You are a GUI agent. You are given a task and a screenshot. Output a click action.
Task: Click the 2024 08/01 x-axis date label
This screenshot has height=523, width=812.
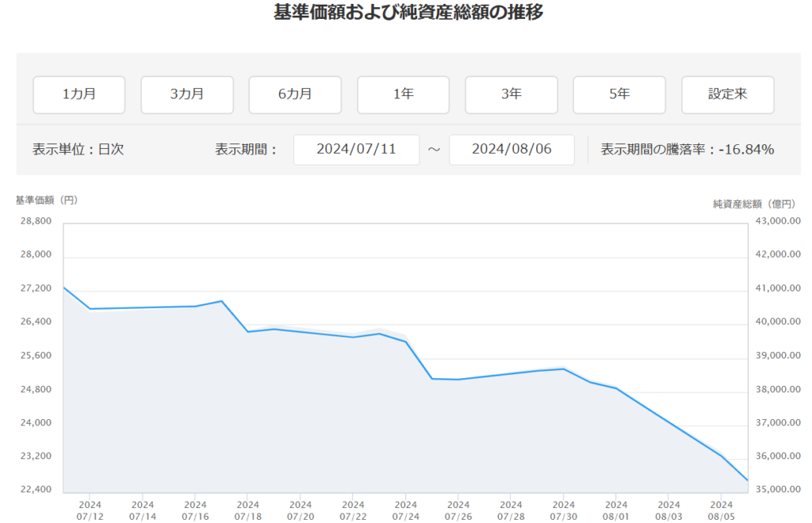pyautogui.click(x=616, y=510)
